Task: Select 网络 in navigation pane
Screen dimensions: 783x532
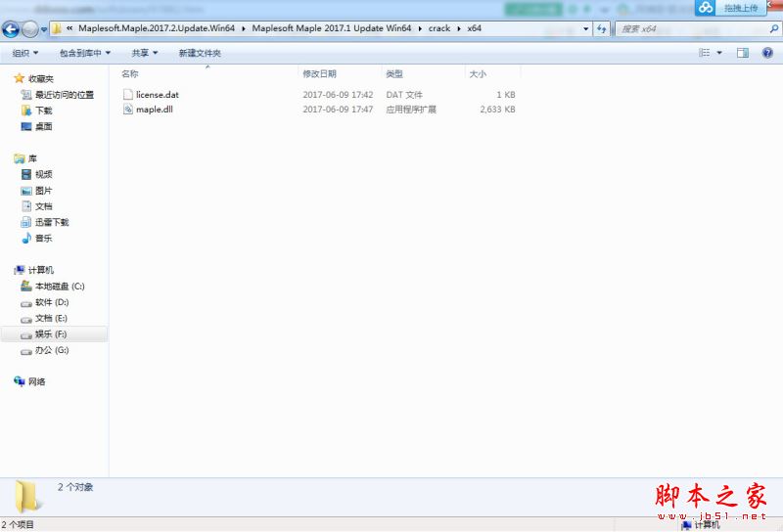Action: pyautogui.click(x=36, y=381)
